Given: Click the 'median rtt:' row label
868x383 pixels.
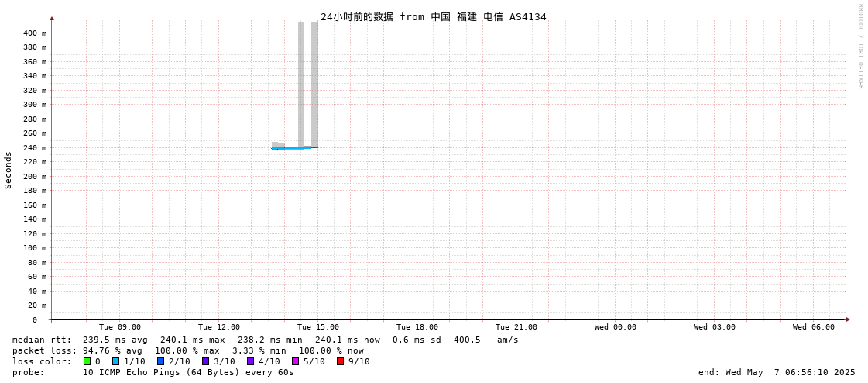Looking at the screenshot, I should coord(42,340).
